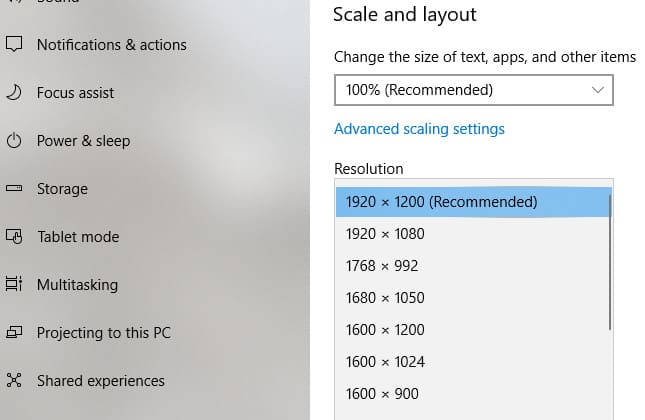Pick 1600 × 1200 from resolution list

pos(473,330)
